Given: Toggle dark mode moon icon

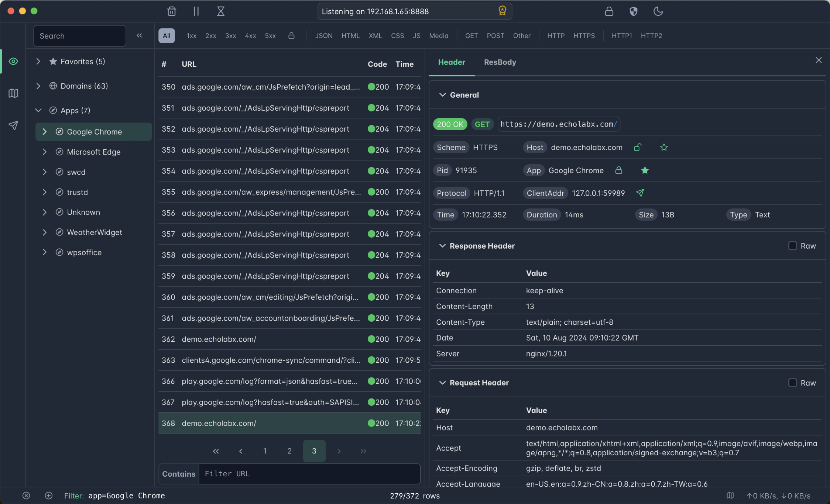Looking at the screenshot, I should coord(658,11).
